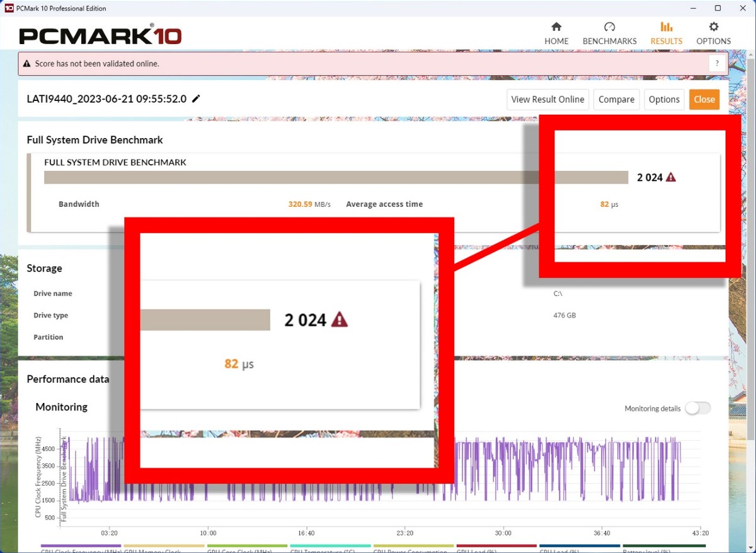Click the '476 GB' capacity value
The width and height of the screenshot is (756, 553).
[564, 315]
